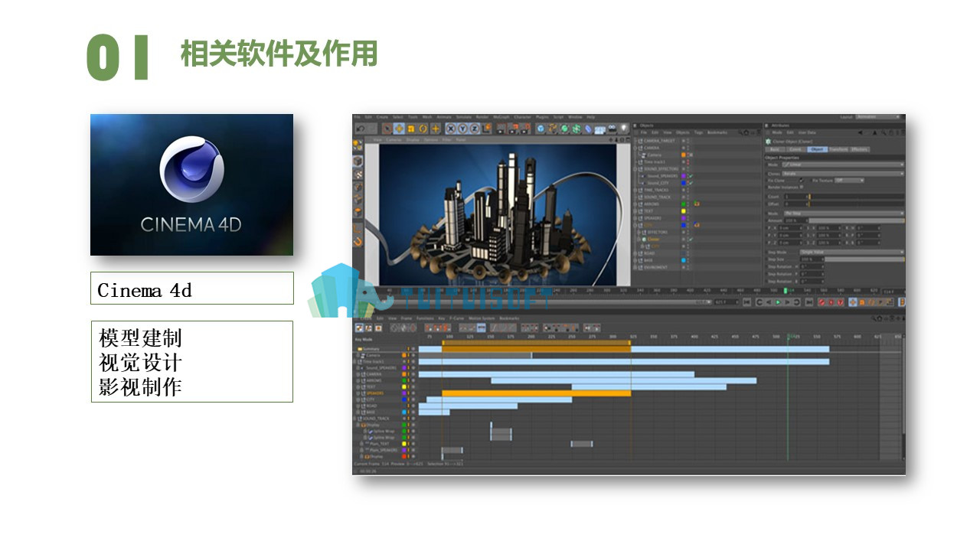The image size is (980, 551).
Task: Switch to the Transform tab in Attributes
Action: click(x=838, y=149)
